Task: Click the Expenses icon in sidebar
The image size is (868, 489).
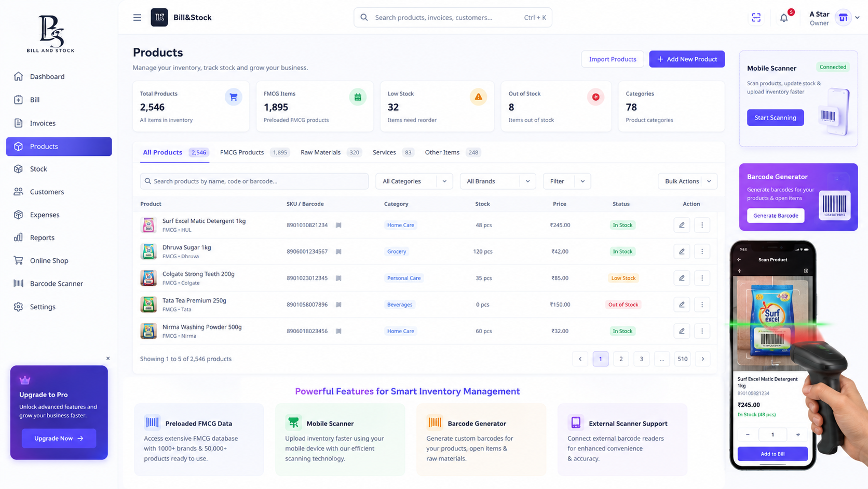Action: [x=19, y=215]
